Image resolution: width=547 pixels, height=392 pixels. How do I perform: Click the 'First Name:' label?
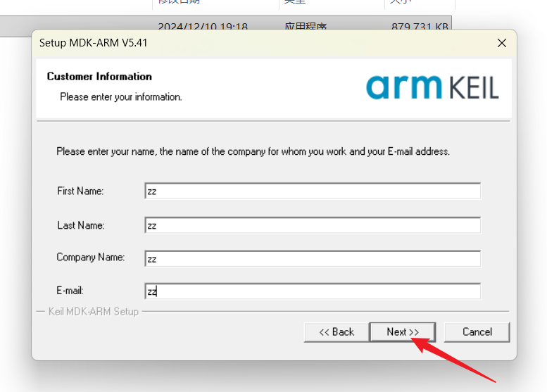(x=80, y=191)
